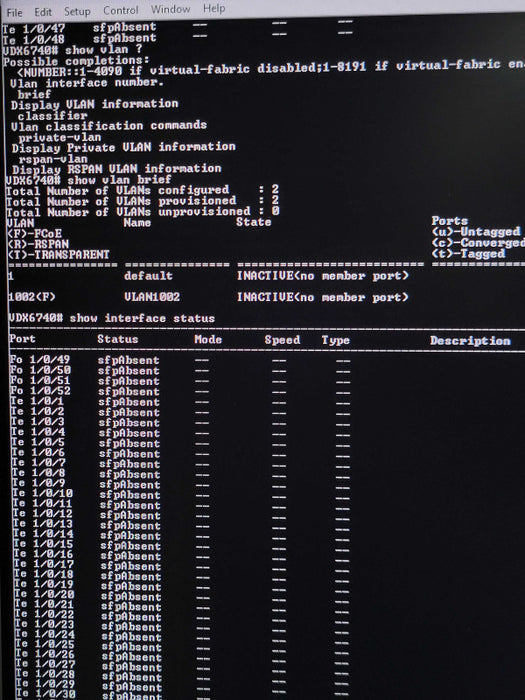Image resolution: width=525 pixels, height=700 pixels.
Task: Open the Help menu
Action: 214,8
